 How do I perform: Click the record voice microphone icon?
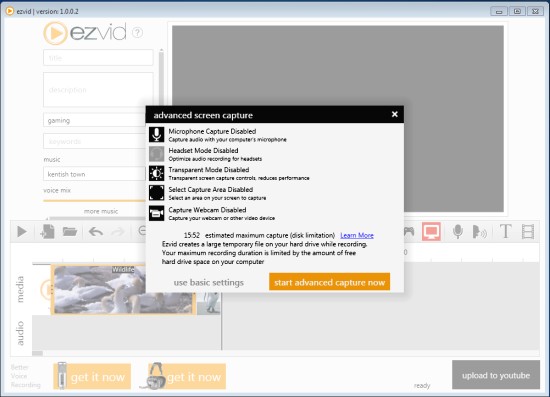tap(457, 231)
